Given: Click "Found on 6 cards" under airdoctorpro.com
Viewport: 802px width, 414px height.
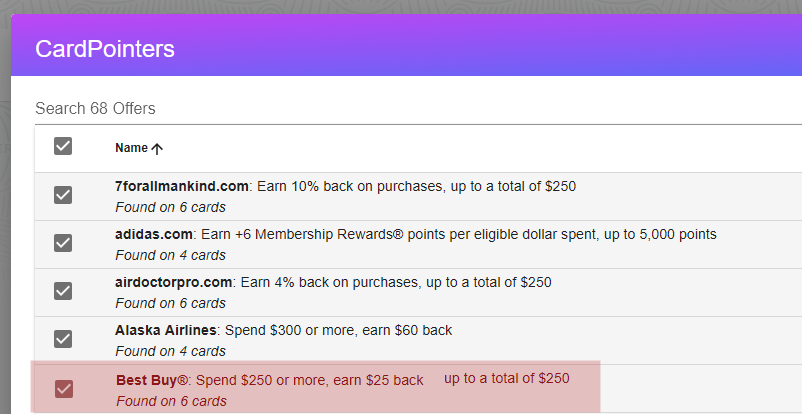Looking at the screenshot, I should [170, 303].
